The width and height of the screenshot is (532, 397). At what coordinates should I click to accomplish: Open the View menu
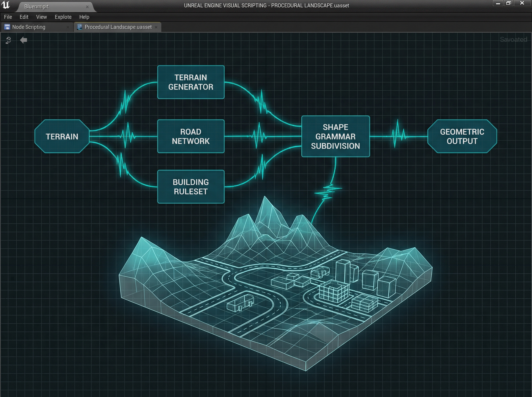pyautogui.click(x=41, y=17)
